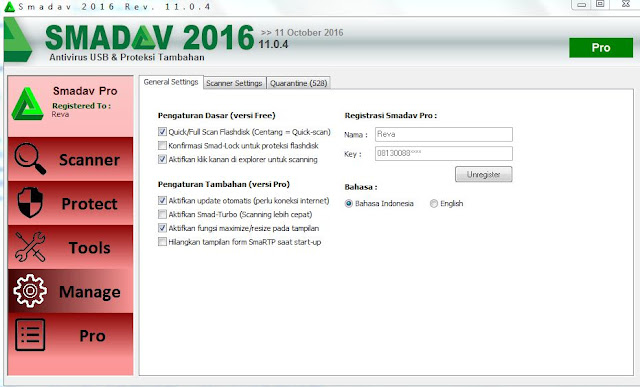Screen dimensions: 640x387
Task: Click the Key input field
Action: point(444,153)
